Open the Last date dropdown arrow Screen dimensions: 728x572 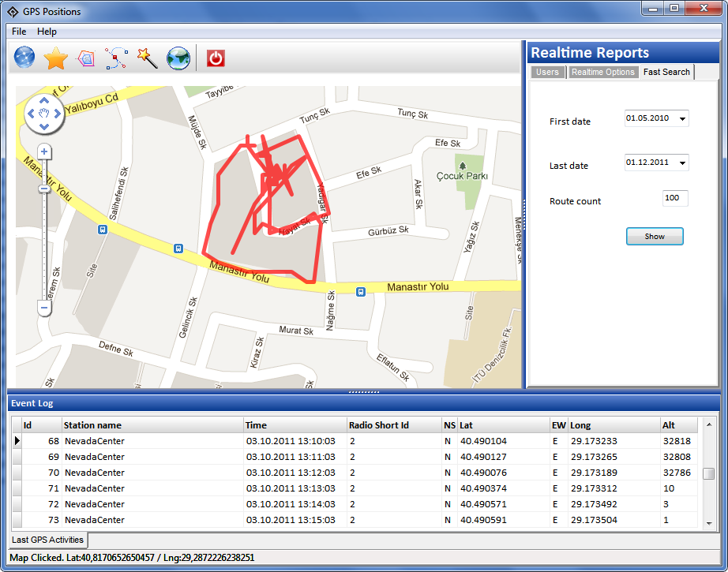[x=682, y=163]
